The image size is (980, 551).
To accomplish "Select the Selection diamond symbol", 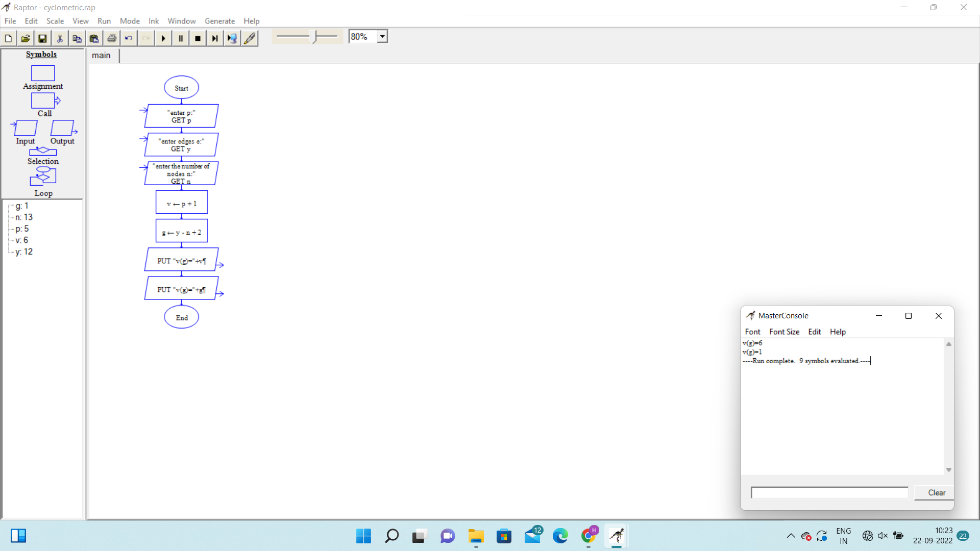I will pos(43,152).
